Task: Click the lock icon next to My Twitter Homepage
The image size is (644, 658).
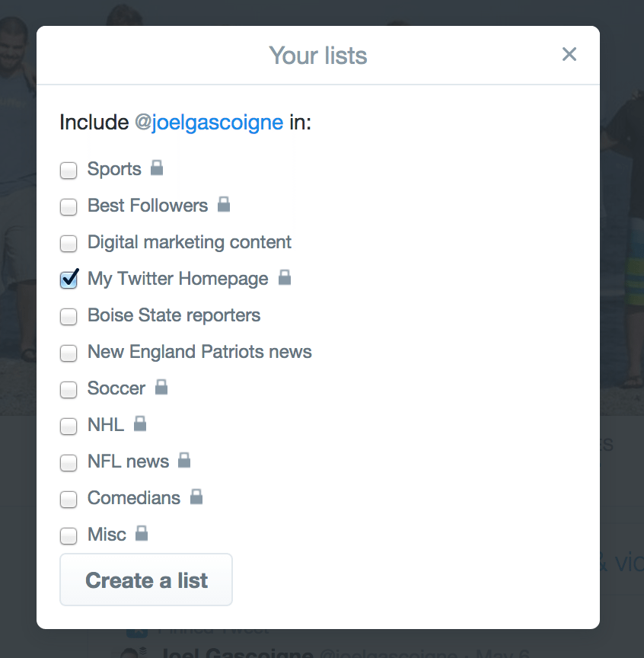Action: [285, 277]
